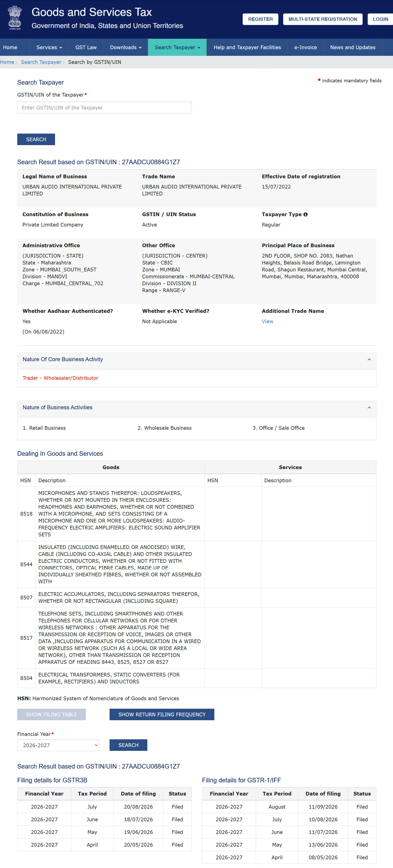Open the Downloads menu
393x868 pixels.
[x=126, y=47]
